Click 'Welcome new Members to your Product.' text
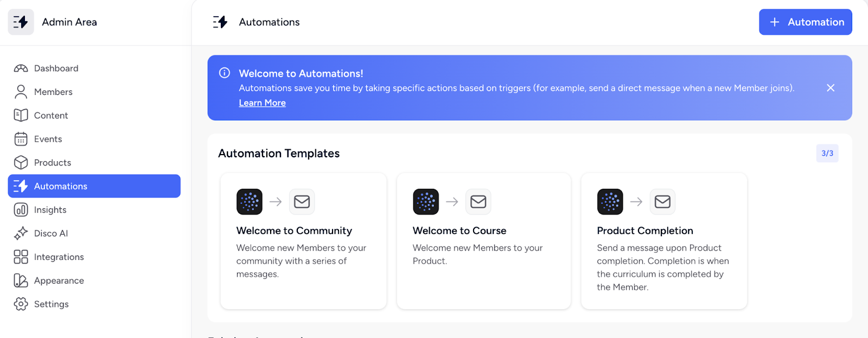Screen dimensions: 868x338 [x=477, y=254]
